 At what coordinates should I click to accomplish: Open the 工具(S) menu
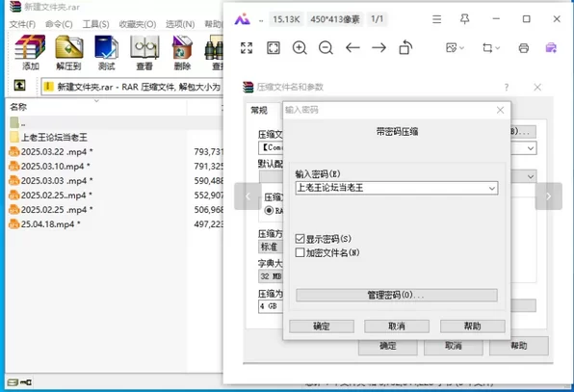[95, 24]
